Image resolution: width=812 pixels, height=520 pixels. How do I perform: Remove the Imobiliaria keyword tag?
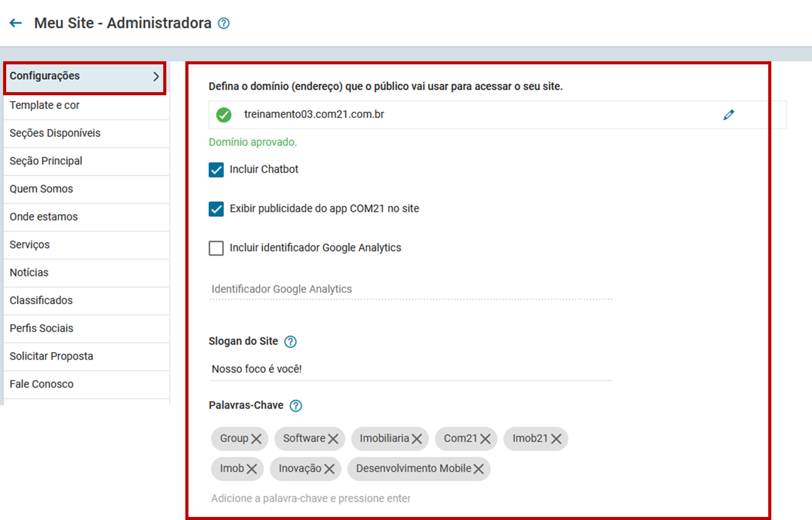click(417, 439)
